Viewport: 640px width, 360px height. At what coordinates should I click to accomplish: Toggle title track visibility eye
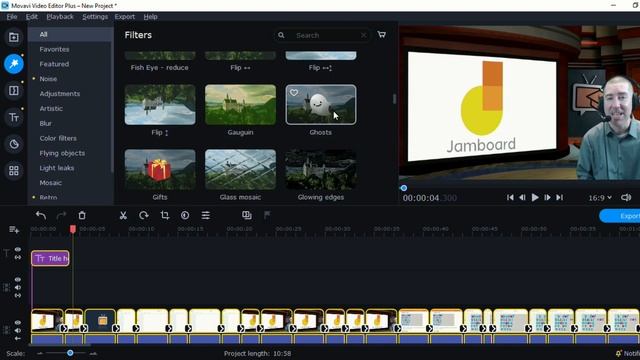[18, 249]
